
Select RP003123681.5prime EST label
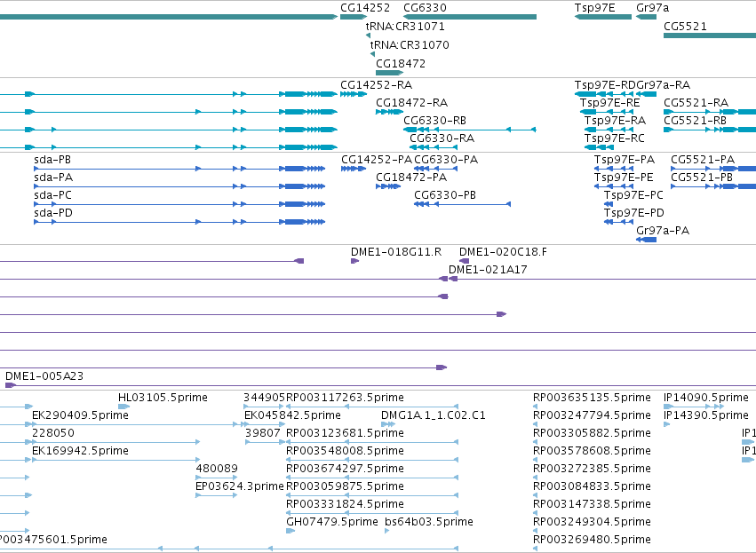tap(346, 433)
